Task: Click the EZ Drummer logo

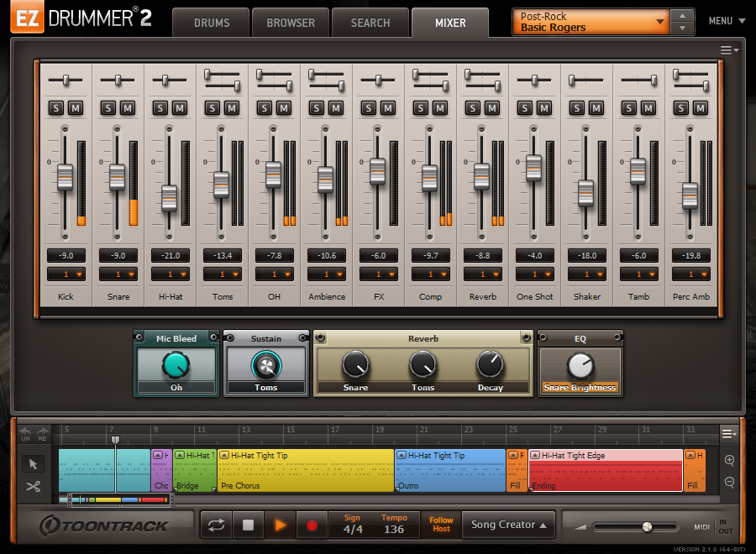Action: (81, 18)
